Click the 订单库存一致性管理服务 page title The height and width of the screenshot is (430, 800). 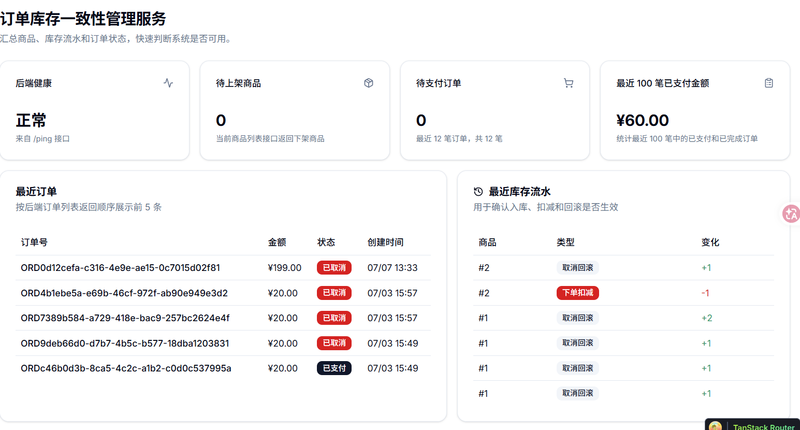click(x=83, y=18)
